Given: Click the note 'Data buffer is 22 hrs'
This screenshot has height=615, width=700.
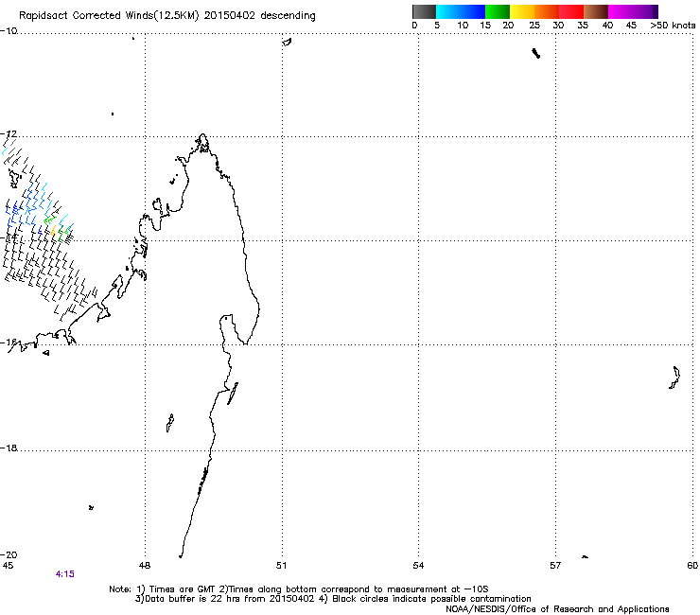Looking at the screenshot, I should point(192,599).
